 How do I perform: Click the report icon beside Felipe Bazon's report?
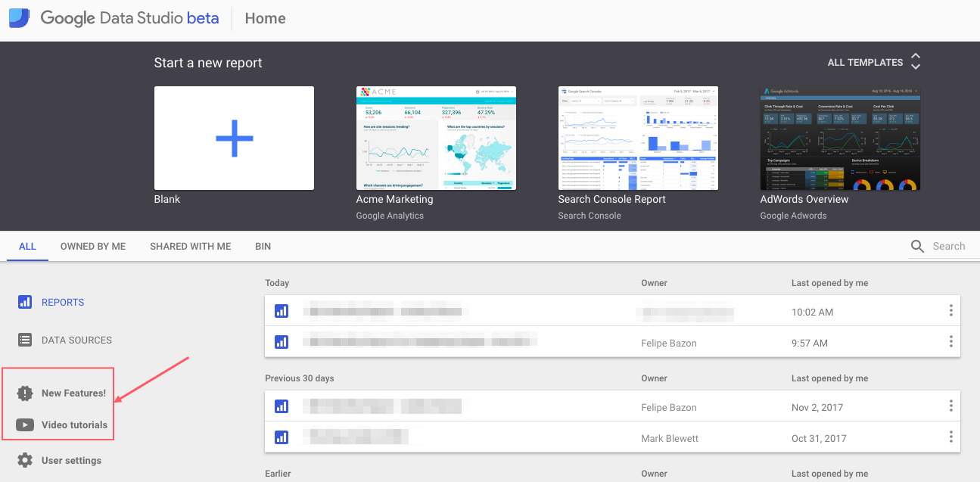[x=282, y=342]
